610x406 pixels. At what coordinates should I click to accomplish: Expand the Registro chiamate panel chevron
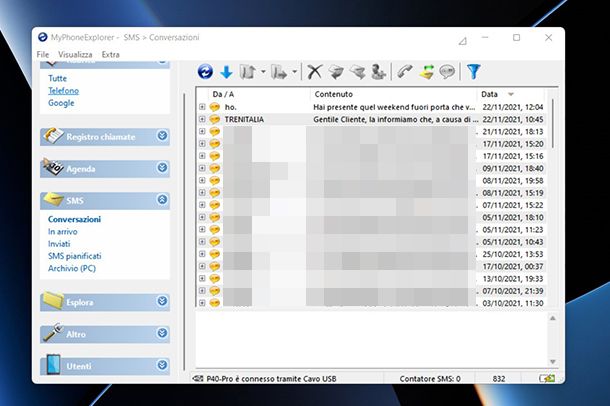click(162, 136)
